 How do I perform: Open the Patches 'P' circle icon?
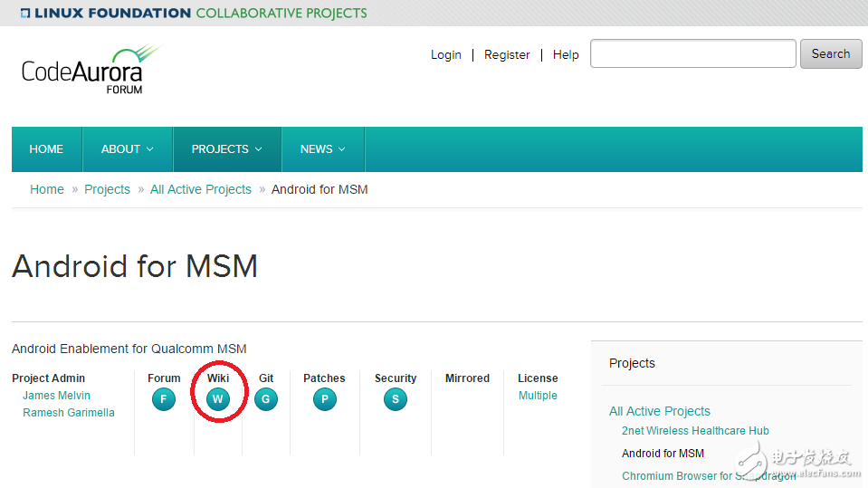[x=324, y=399]
